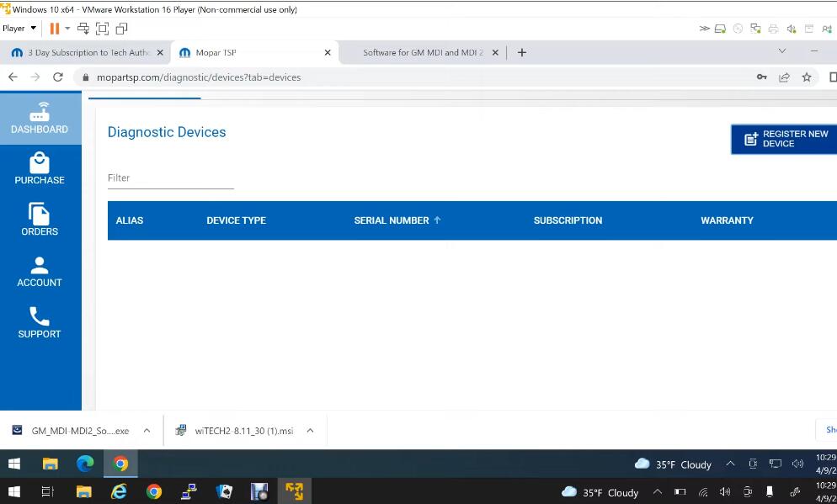
Task: Open Task View on the host taskbar
Action: tap(47, 491)
